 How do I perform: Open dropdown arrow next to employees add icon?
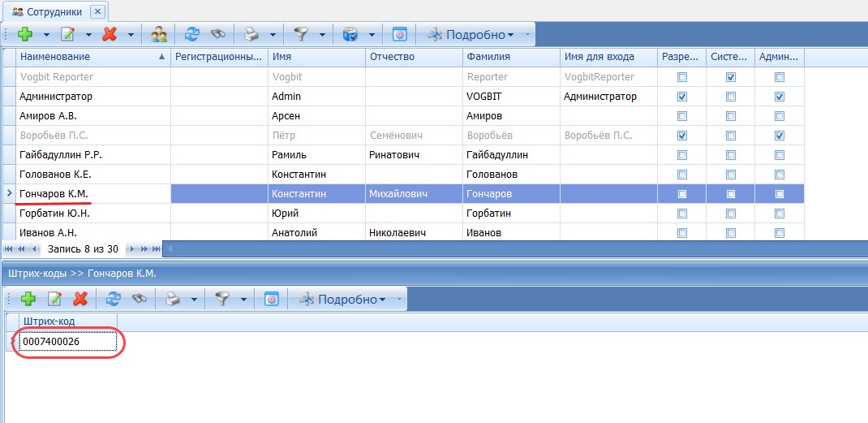(x=46, y=34)
